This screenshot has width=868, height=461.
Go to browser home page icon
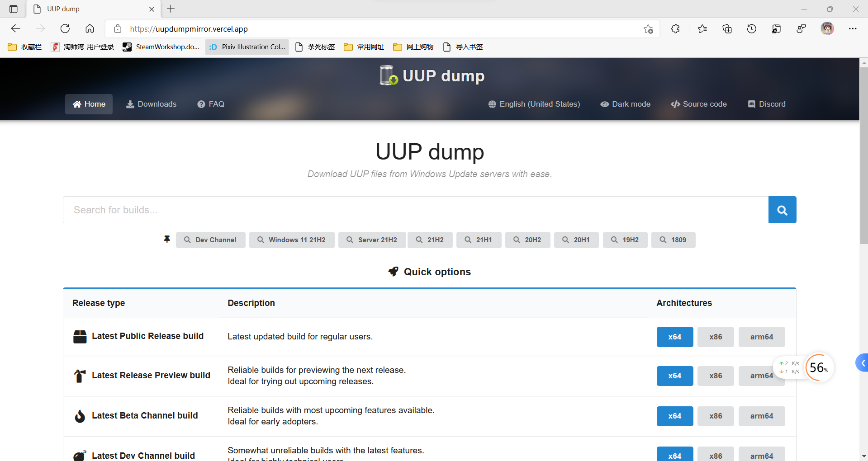pyautogui.click(x=90, y=28)
